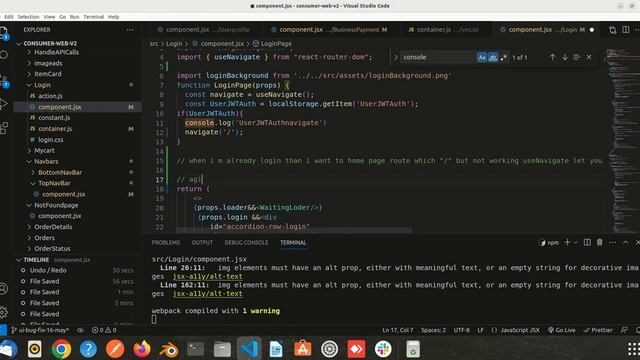Create a new terminal with plus icon
Image resolution: width=640 pixels, height=360 pixels.
(x=567, y=242)
